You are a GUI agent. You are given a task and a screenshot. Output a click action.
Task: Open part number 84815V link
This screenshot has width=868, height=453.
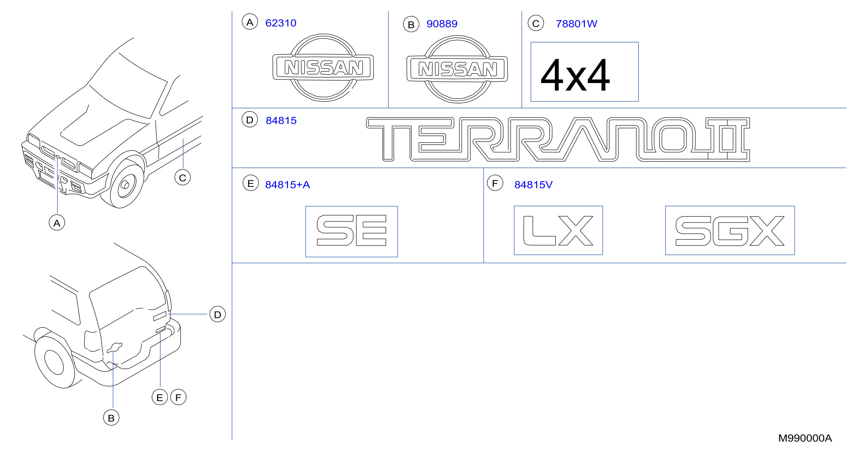(533, 185)
